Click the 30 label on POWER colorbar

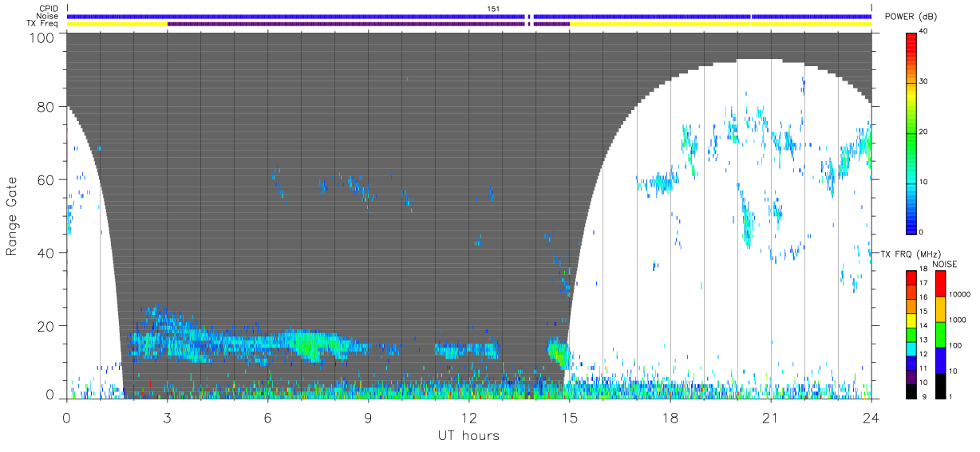coord(923,82)
